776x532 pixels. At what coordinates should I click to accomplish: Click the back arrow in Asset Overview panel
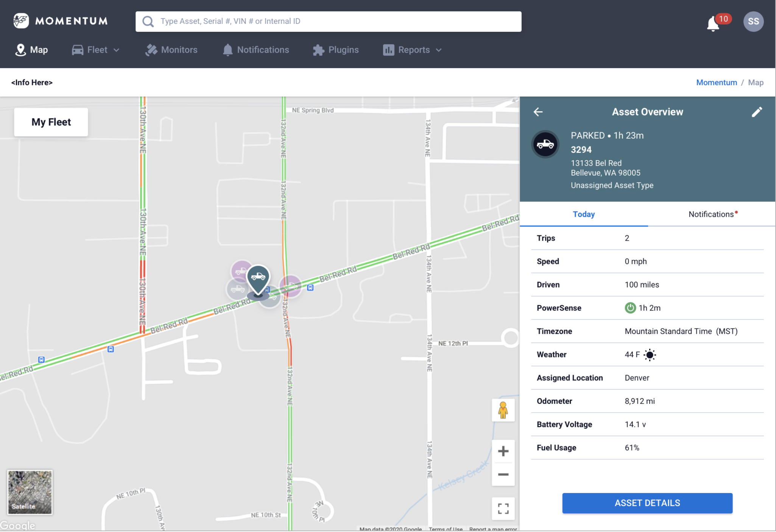pos(538,112)
